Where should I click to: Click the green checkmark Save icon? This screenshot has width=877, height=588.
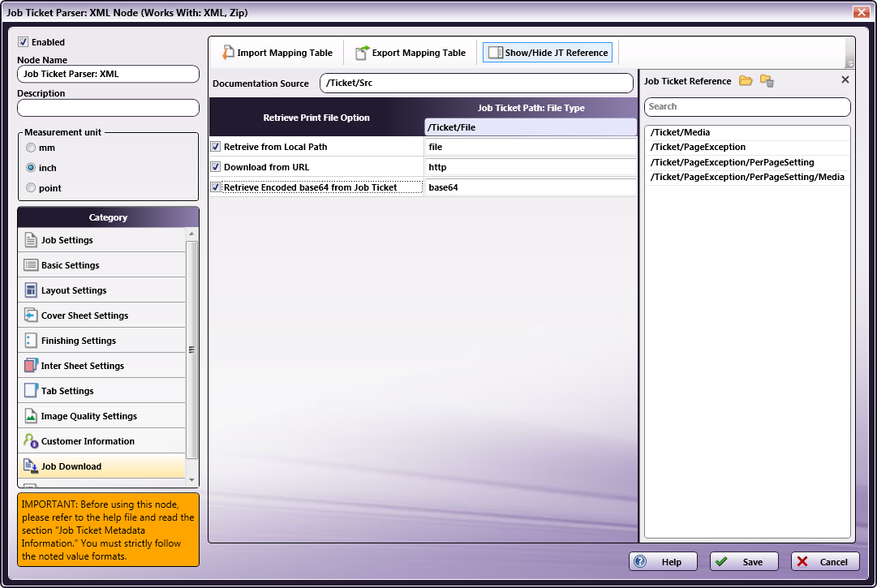coord(721,561)
